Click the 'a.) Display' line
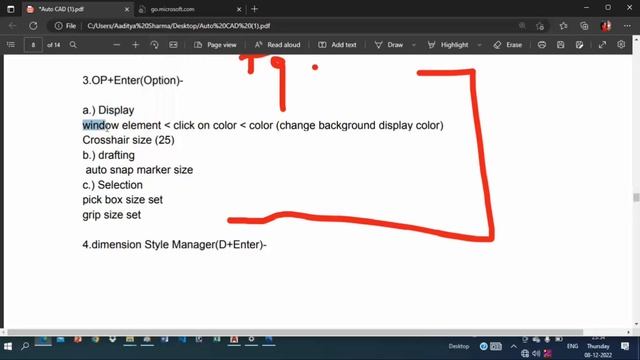This screenshot has height=360, width=640. point(108,110)
